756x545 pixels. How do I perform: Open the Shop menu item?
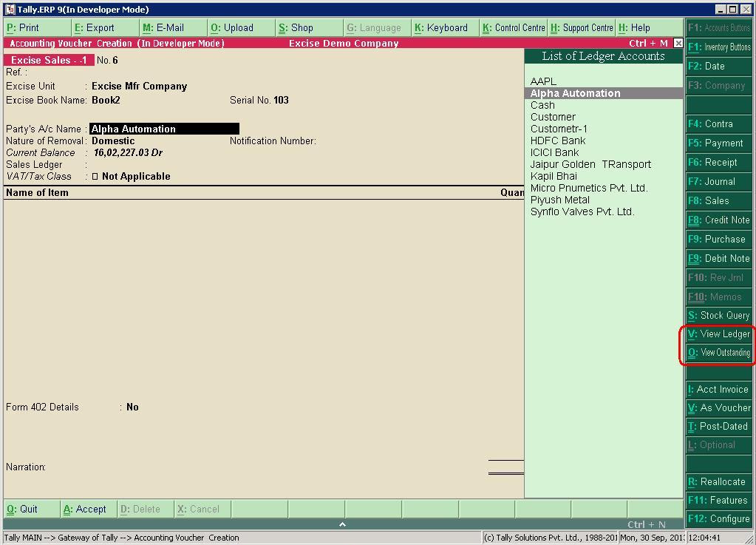pos(309,28)
